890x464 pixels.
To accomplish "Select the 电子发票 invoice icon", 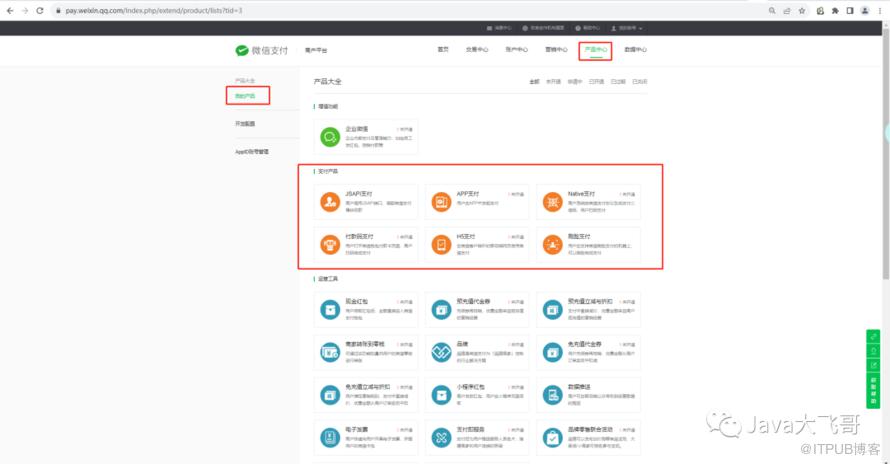I will (330, 437).
